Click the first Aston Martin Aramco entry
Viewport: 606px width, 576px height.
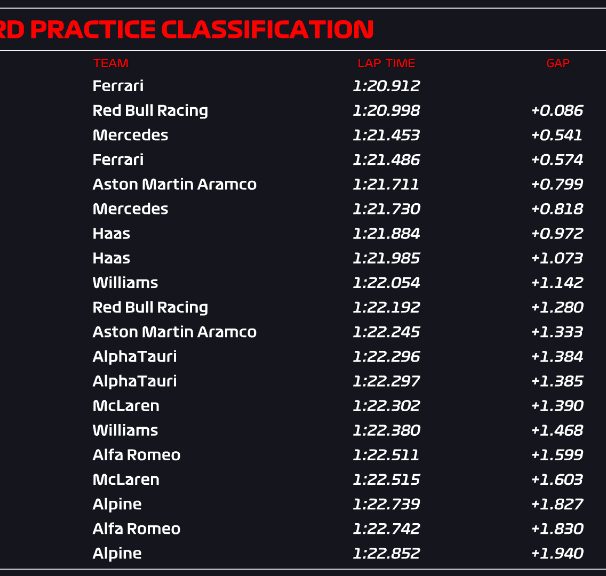(x=174, y=184)
